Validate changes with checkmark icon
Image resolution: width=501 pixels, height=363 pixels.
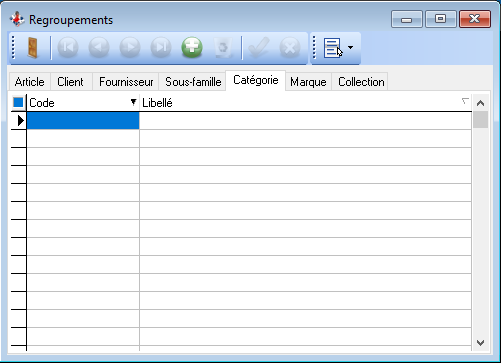pos(258,48)
